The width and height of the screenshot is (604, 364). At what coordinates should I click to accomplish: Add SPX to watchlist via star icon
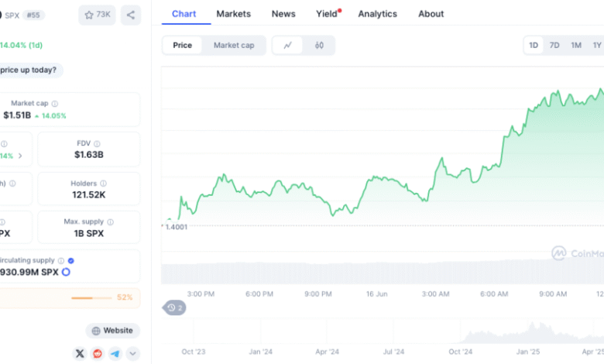pos(97,15)
